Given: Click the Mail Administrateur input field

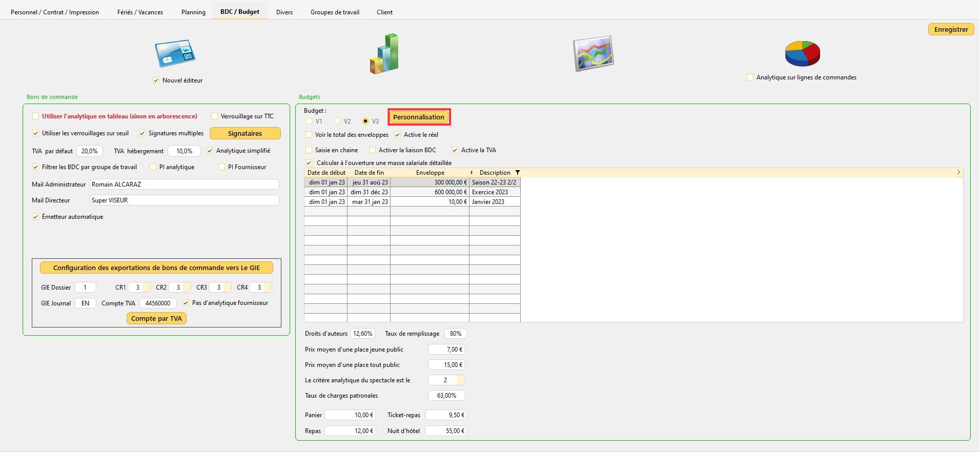Looking at the screenshot, I should tap(184, 184).
